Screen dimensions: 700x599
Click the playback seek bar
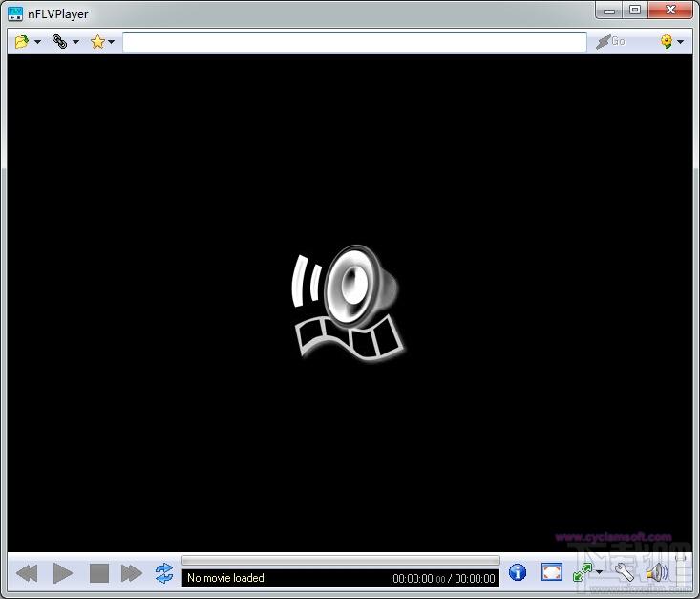pyautogui.click(x=341, y=560)
